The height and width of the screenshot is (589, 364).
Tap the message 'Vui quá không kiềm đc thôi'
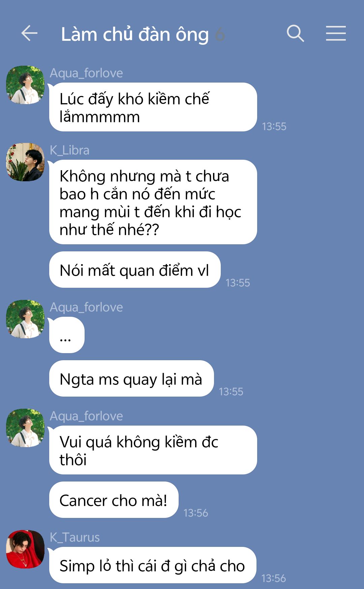click(153, 450)
